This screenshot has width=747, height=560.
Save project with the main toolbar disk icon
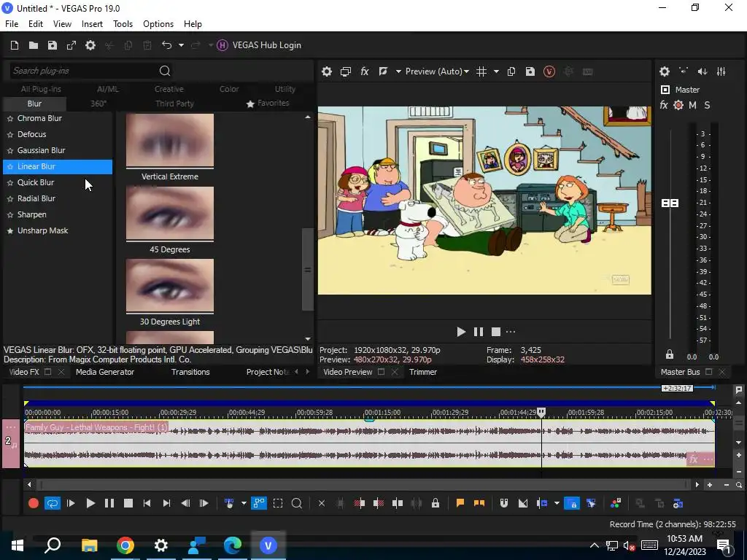click(x=53, y=45)
